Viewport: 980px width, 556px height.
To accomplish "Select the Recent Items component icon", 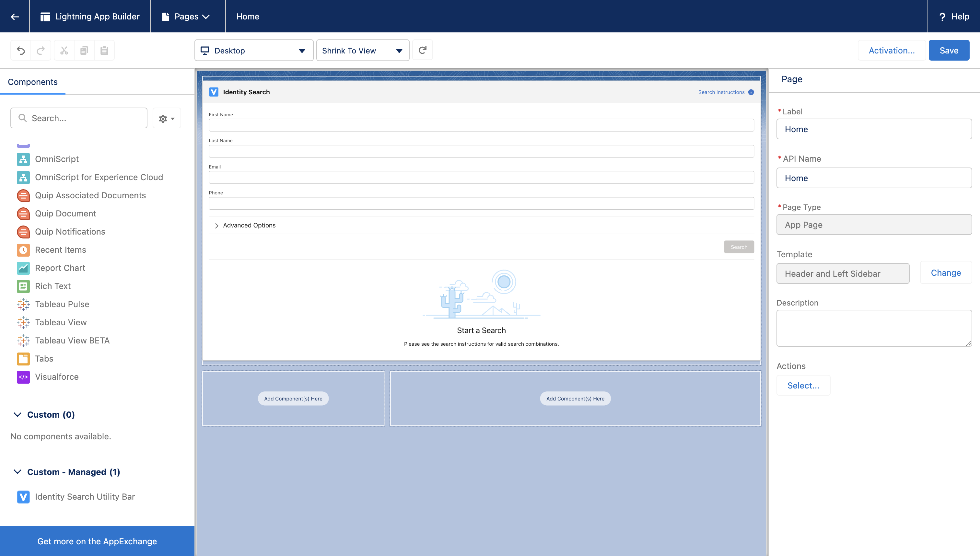I will click(x=23, y=250).
